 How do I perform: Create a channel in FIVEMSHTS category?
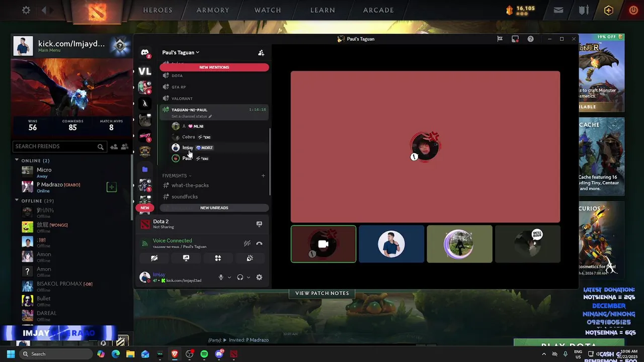[x=263, y=175]
